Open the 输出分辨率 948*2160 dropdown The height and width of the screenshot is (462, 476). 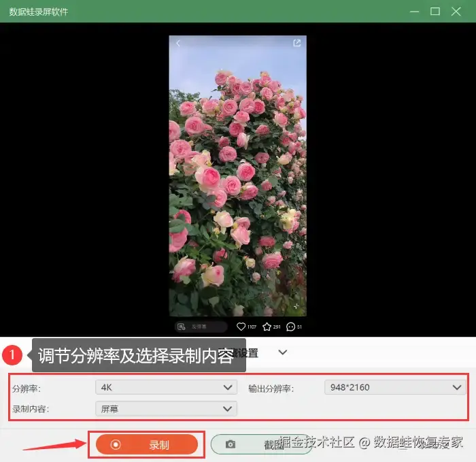tap(395, 387)
